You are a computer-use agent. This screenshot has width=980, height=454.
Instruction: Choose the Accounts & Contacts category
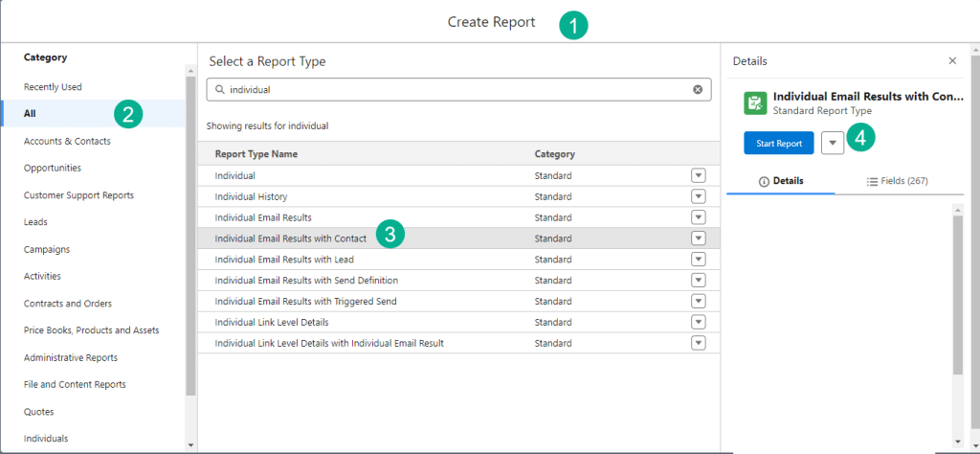click(x=67, y=142)
